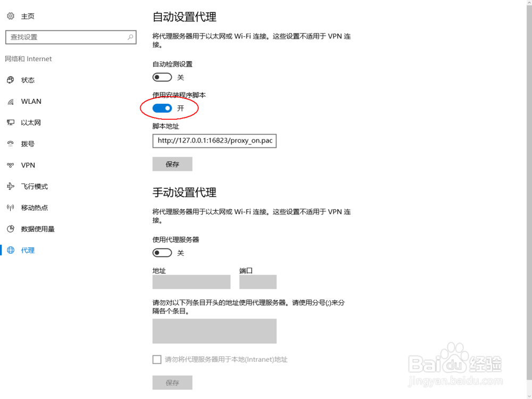Click the 端口 port input field
Viewport: 532px width, 399px height.
[x=258, y=282]
